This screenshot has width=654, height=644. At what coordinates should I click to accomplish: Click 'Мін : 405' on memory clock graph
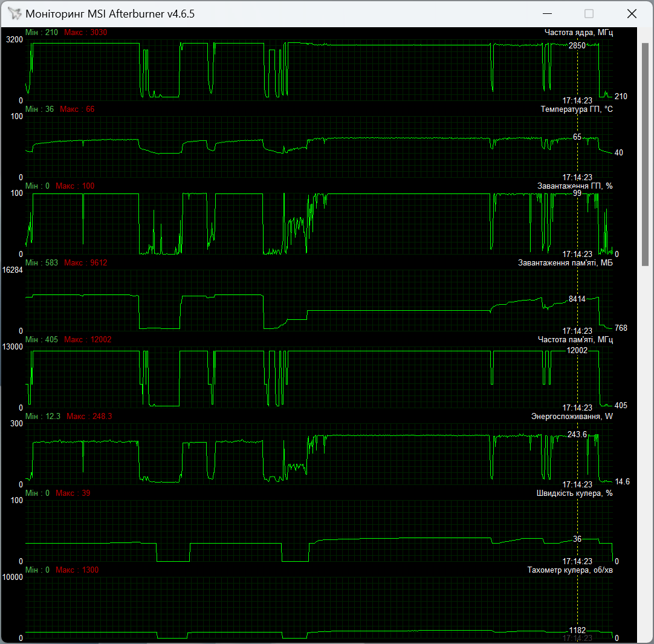[x=42, y=340]
